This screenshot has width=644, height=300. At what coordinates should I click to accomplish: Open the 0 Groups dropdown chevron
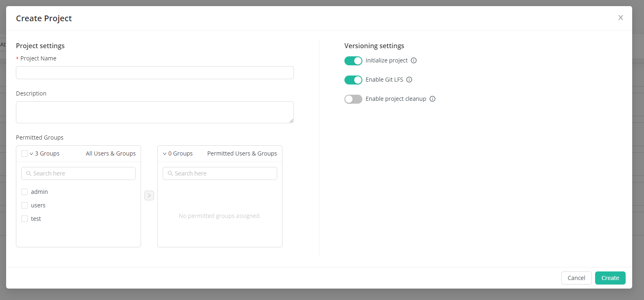(x=165, y=154)
